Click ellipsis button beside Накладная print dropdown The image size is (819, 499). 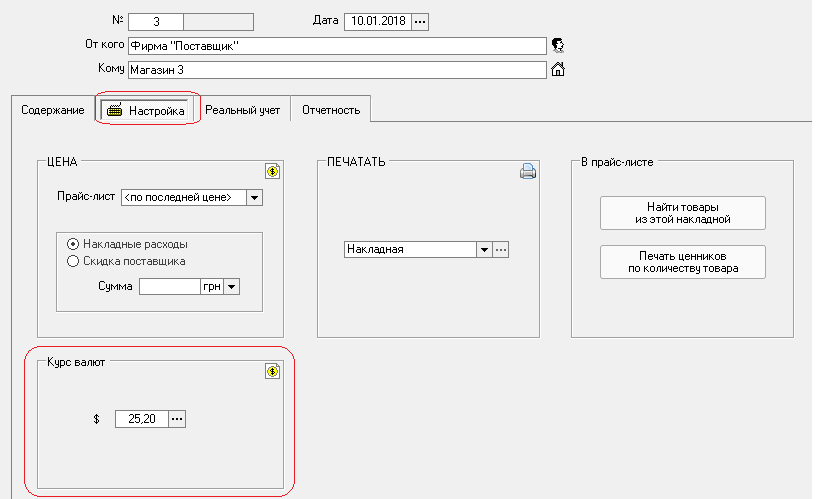[x=502, y=249]
